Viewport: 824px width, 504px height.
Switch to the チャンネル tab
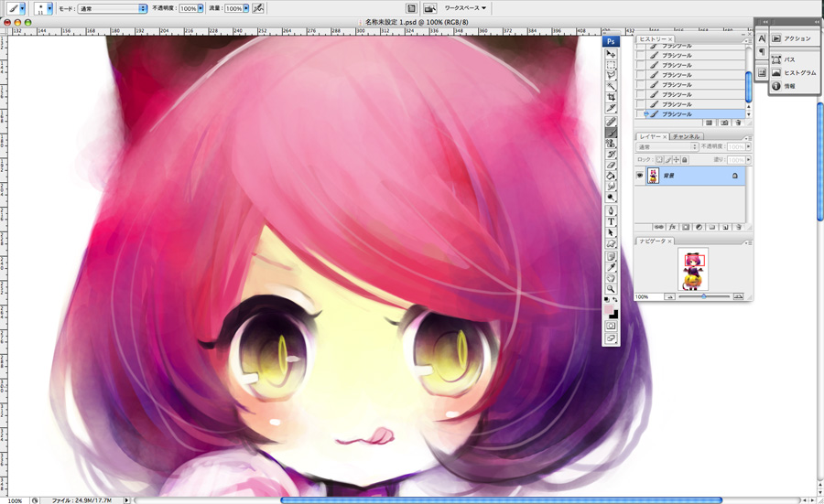[685, 136]
